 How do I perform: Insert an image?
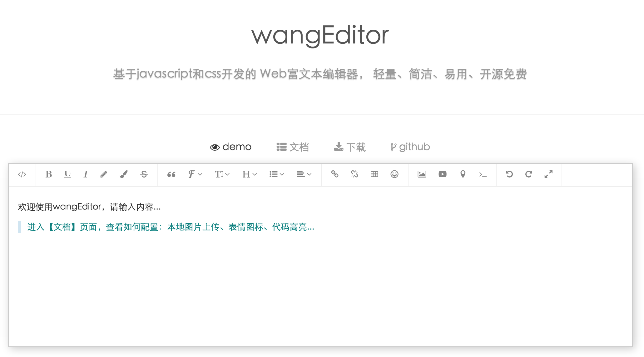coord(422,174)
